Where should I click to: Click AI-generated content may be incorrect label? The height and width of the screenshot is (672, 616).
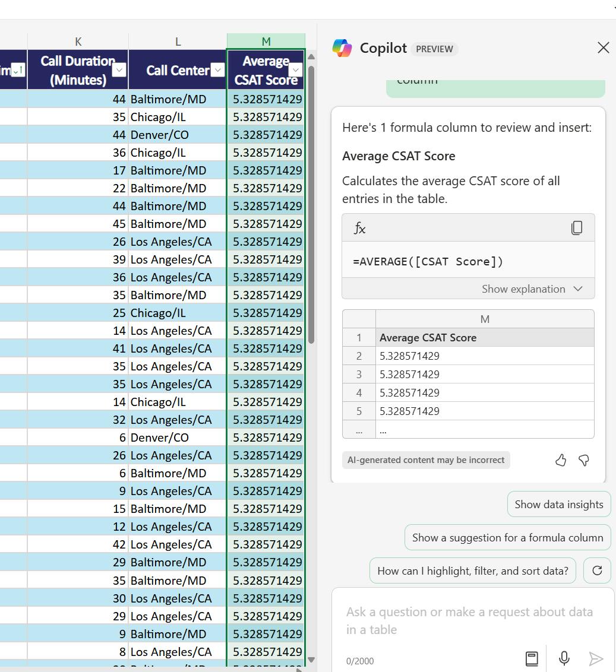[x=426, y=460]
